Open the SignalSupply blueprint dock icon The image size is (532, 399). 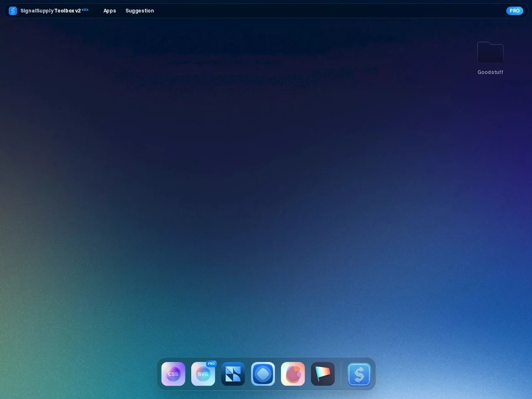pos(359,374)
